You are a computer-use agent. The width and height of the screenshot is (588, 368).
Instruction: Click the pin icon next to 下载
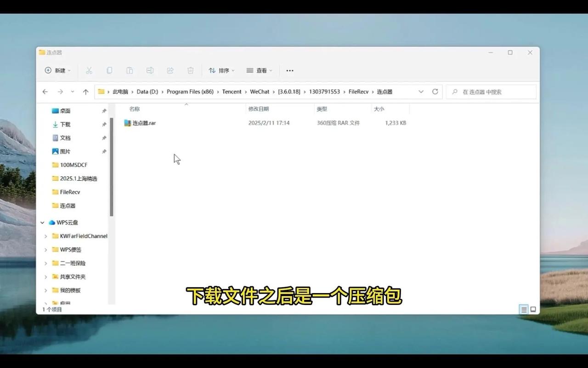coord(104,124)
